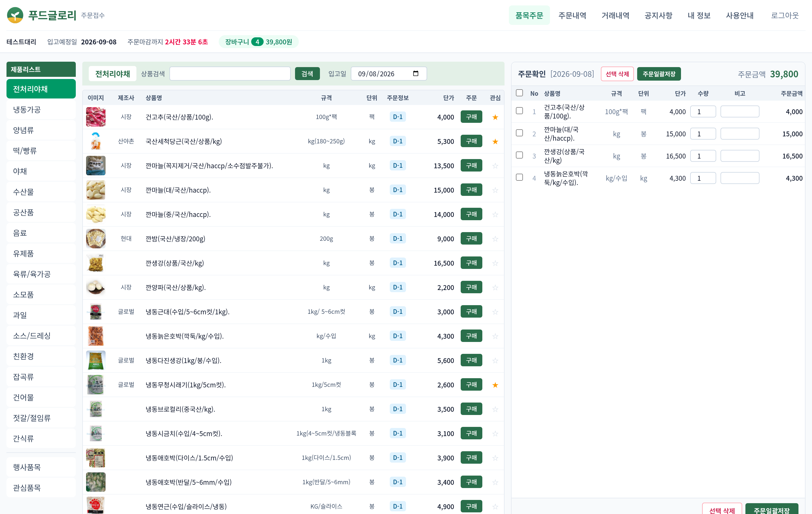
Task: Star the 냉동브로컬리 product
Action: [x=495, y=409]
